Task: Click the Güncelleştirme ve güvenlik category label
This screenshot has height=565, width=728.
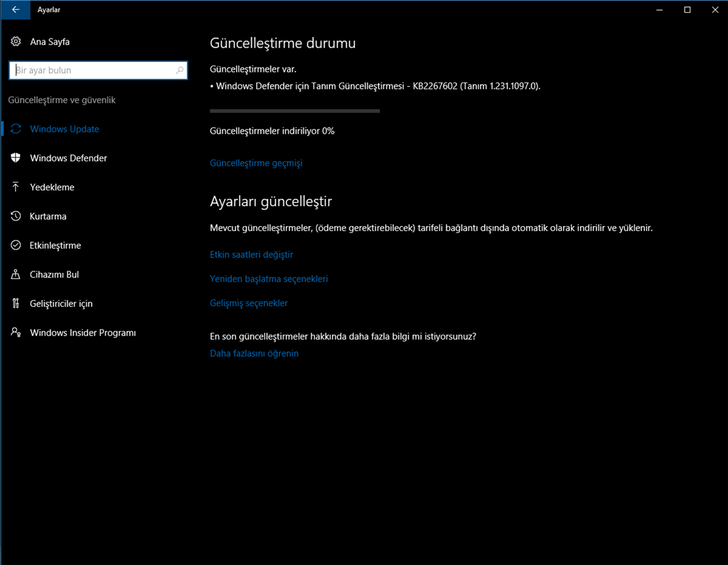Action: click(x=62, y=99)
